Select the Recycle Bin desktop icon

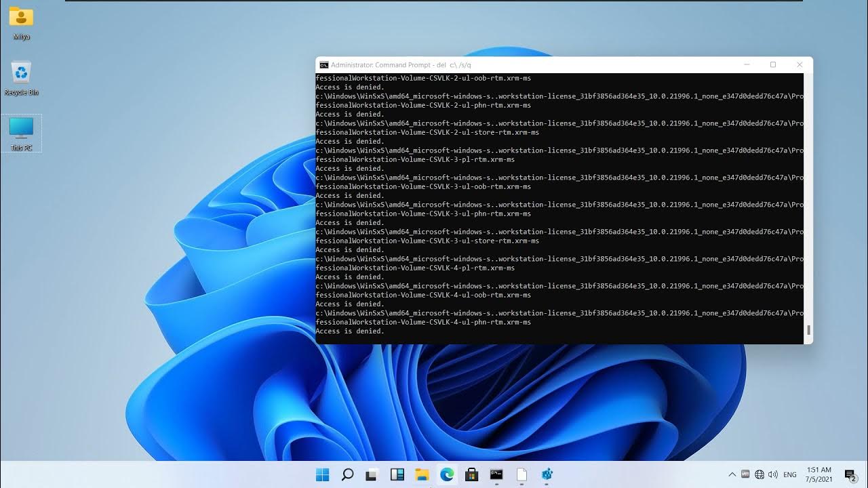click(21, 79)
